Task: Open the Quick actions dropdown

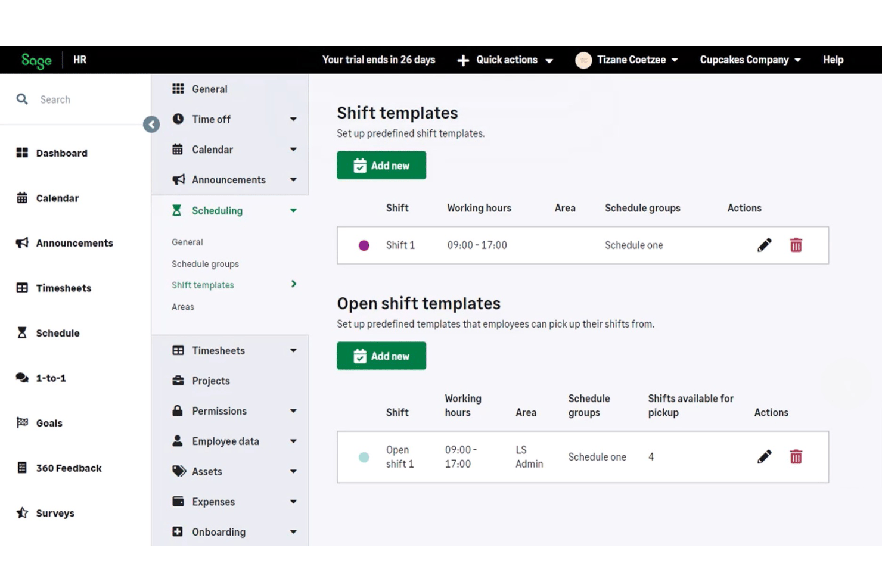Action: tap(505, 60)
